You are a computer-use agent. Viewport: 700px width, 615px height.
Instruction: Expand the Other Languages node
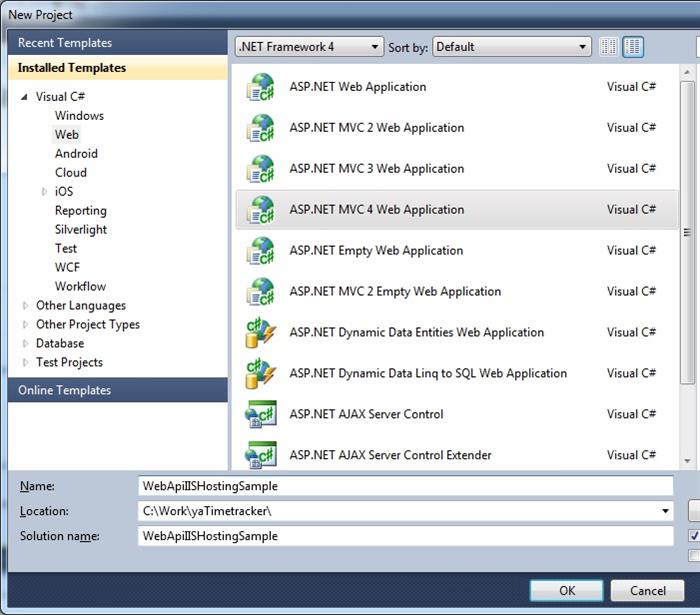(x=25, y=306)
